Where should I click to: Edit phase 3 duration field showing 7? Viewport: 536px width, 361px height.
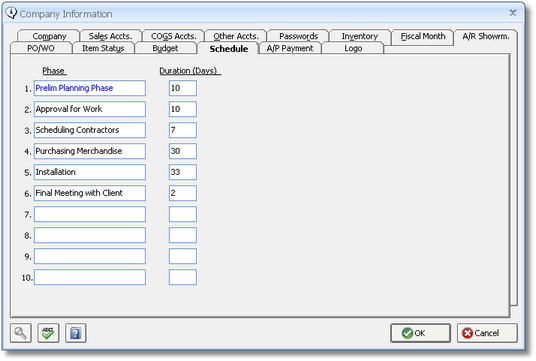183,130
